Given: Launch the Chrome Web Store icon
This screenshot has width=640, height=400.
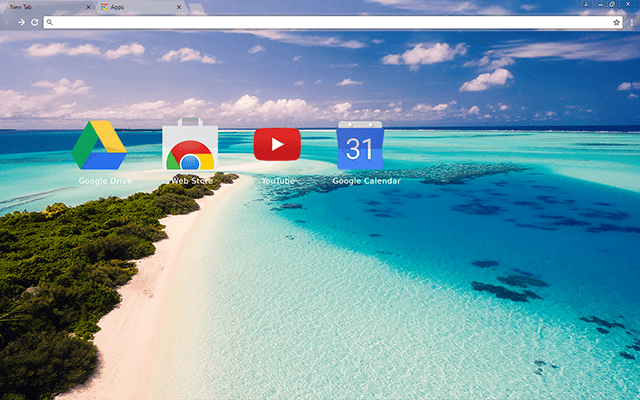Looking at the screenshot, I should tap(189, 148).
